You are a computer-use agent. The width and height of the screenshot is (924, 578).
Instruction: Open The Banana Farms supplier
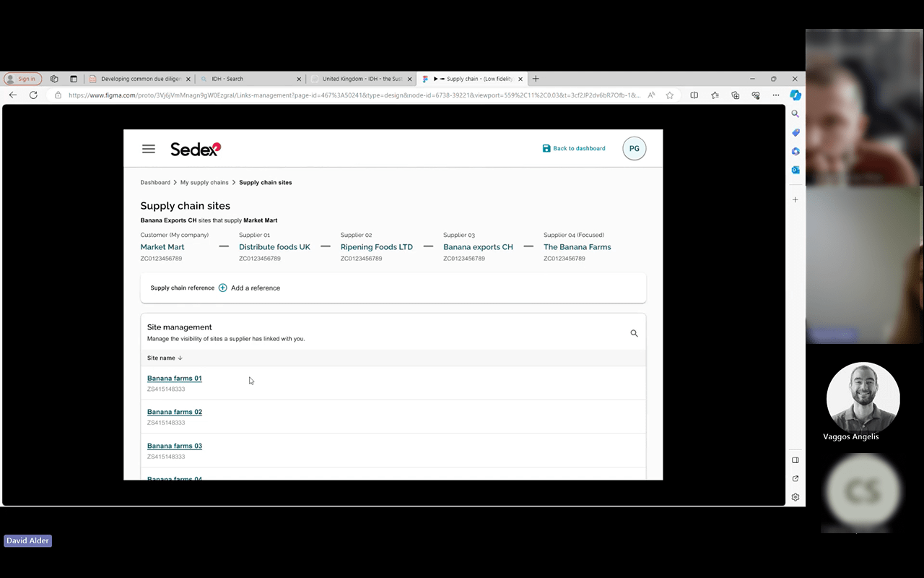click(x=577, y=247)
